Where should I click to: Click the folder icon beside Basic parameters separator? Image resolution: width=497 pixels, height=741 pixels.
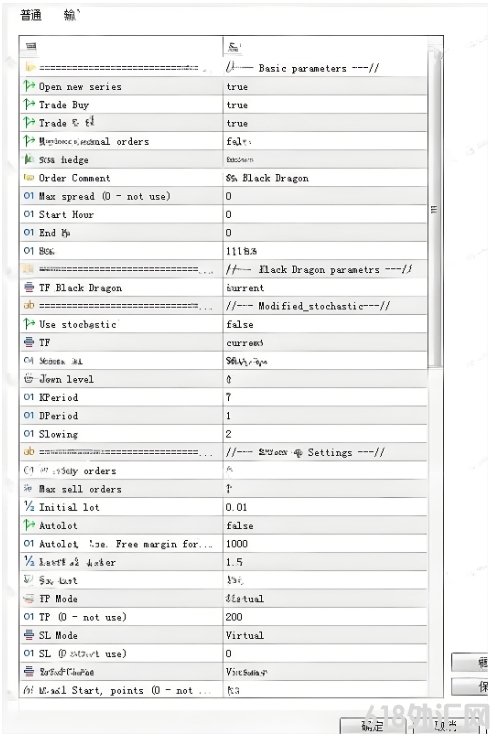[x=29, y=68]
